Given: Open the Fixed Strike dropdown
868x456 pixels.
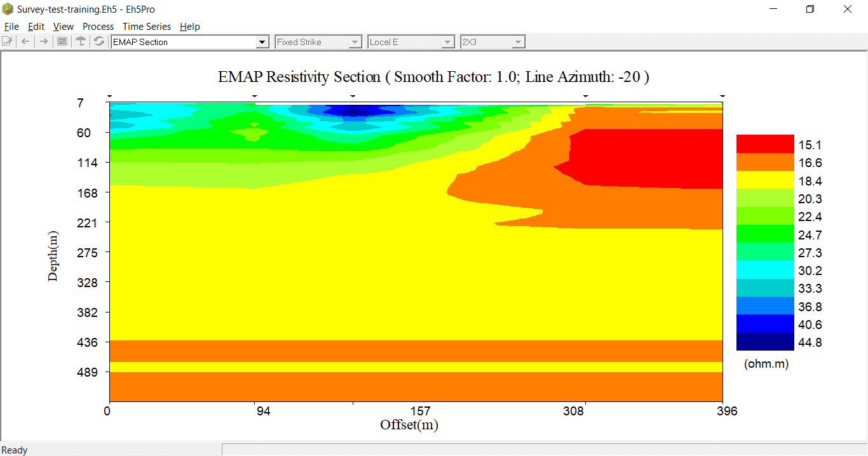Looking at the screenshot, I should click(x=355, y=42).
